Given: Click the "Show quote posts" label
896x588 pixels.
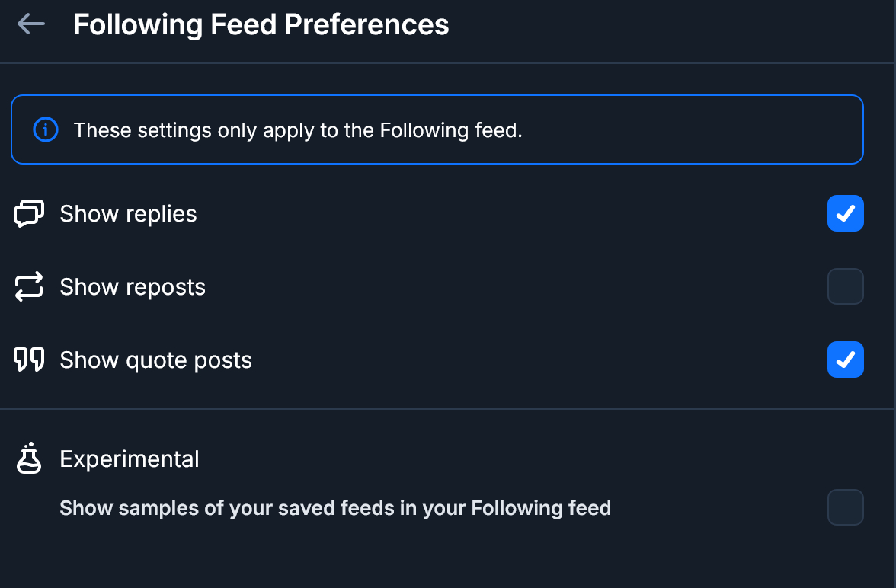Looking at the screenshot, I should [155, 360].
